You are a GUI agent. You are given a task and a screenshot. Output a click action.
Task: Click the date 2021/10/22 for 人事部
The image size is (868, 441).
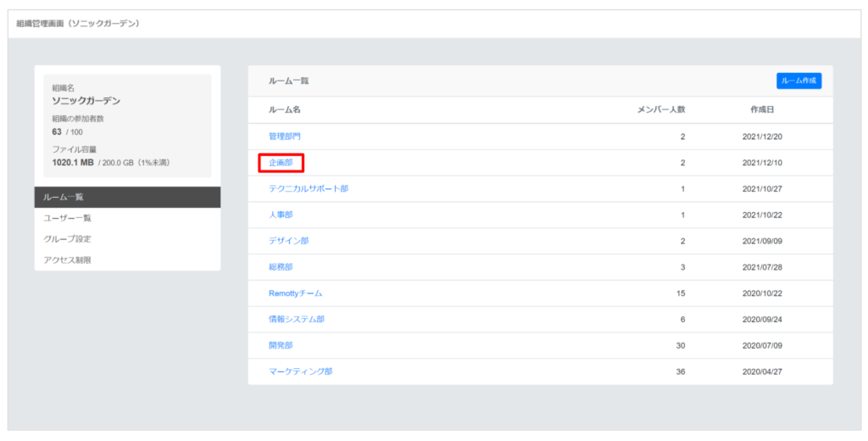pos(762,215)
